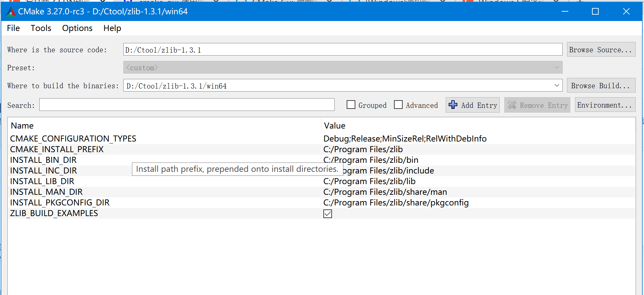Focus the source code path field
This screenshot has height=295, width=644.
coord(343,50)
